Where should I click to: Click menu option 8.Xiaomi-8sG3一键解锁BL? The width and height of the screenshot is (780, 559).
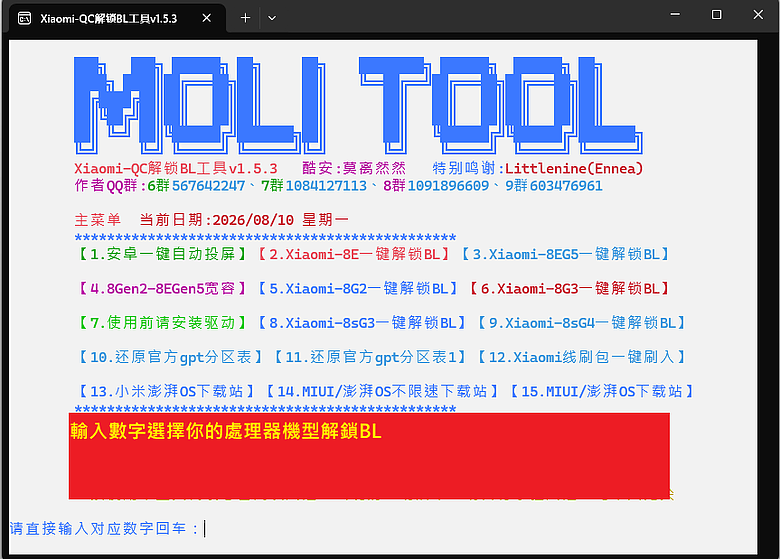pos(362,323)
